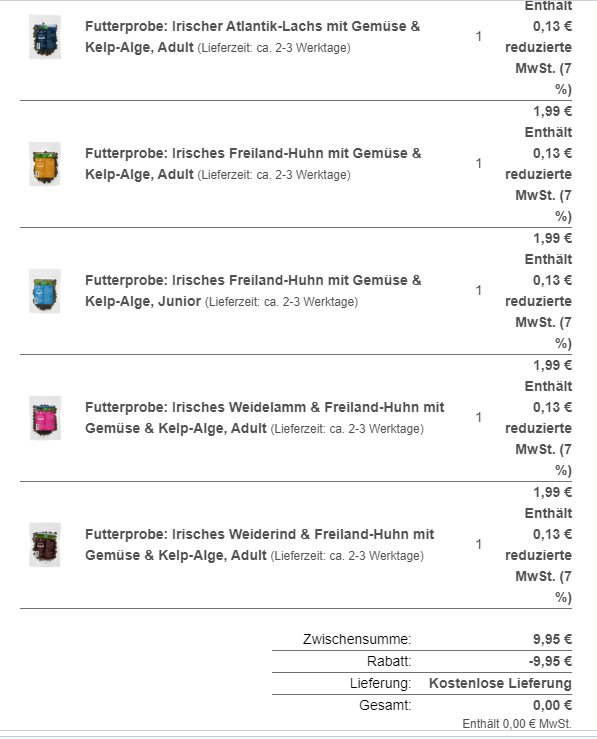The width and height of the screenshot is (597, 739).
Task: Select the Zwischensumme value 9,95 €
Action: pos(552,639)
